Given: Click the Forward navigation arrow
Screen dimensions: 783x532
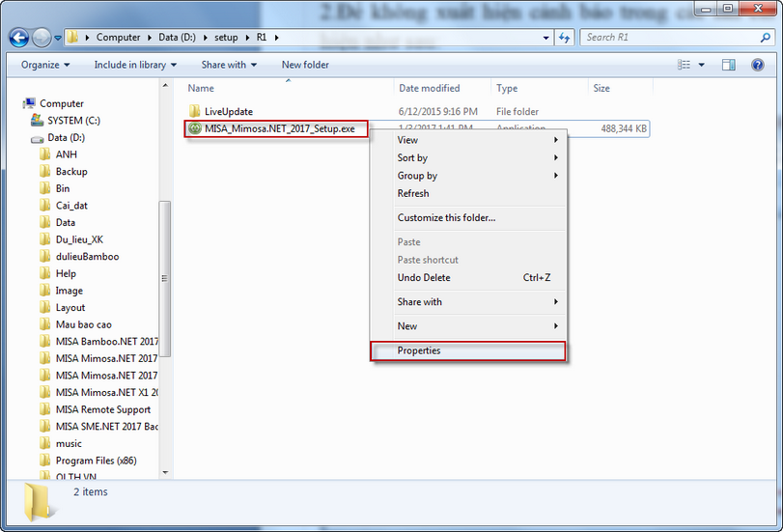Looking at the screenshot, I should click(x=41, y=38).
